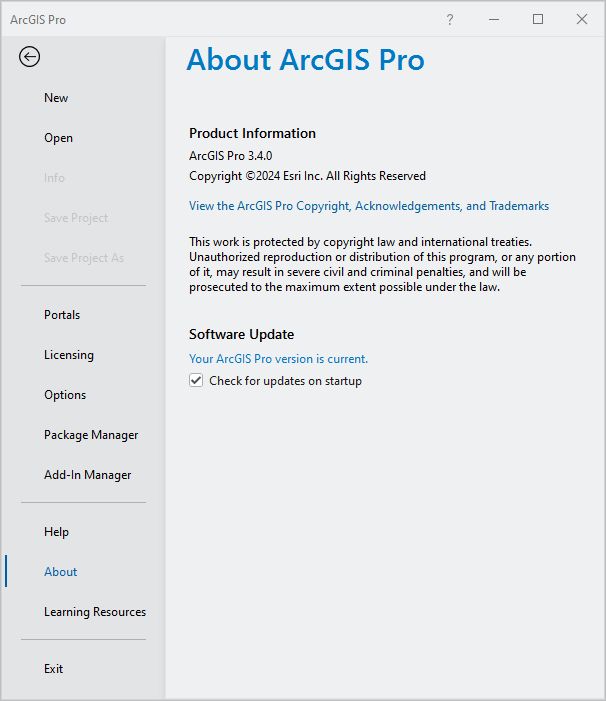This screenshot has height=701, width=606.
Task: Maximize the ArcGIS Pro window
Action: [538, 19]
